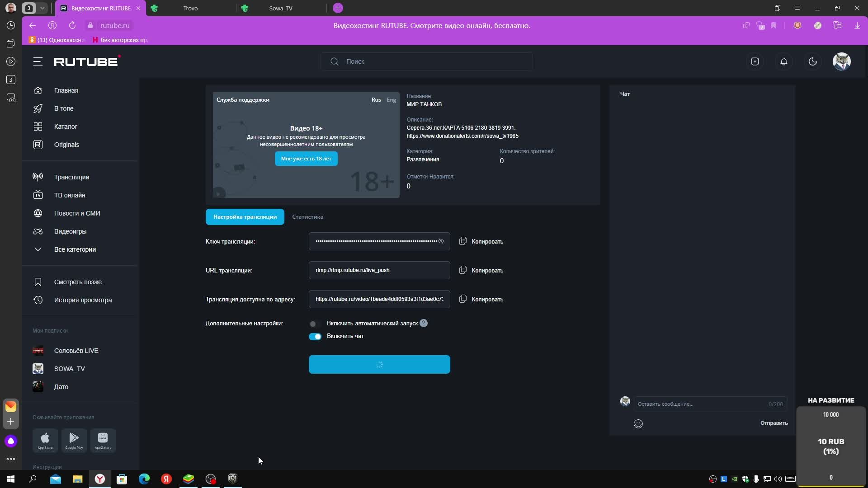Enable the automatic launch toggle
This screenshot has height=488, width=868.
tap(315, 324)
